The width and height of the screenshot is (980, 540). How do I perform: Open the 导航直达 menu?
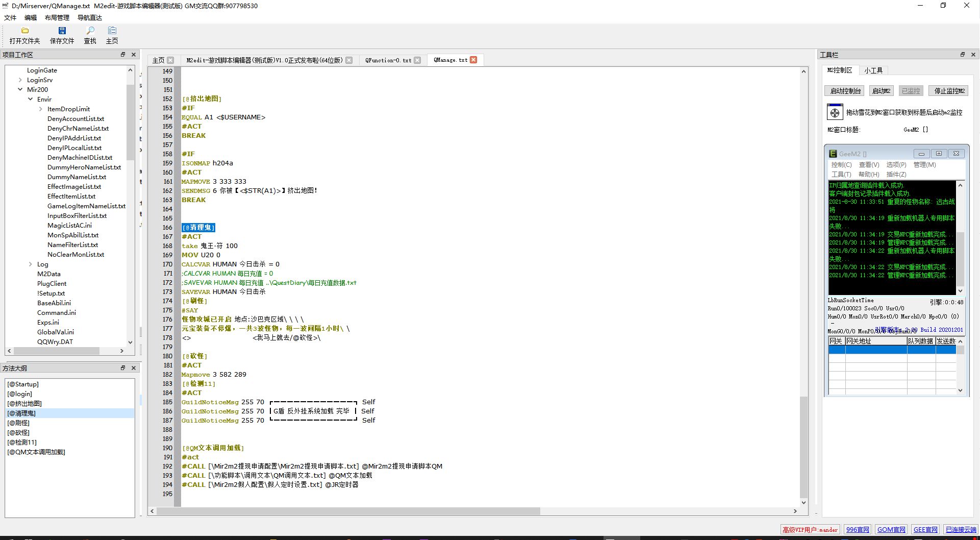[90, 17]
